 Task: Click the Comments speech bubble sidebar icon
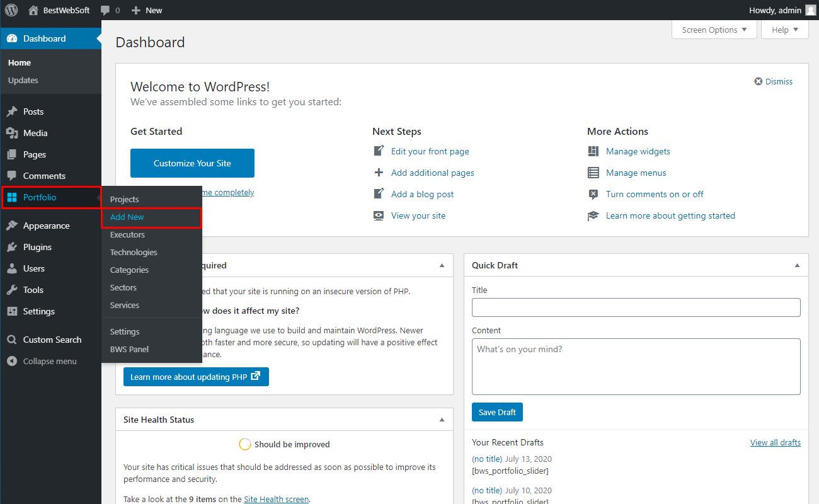(12, 176)
